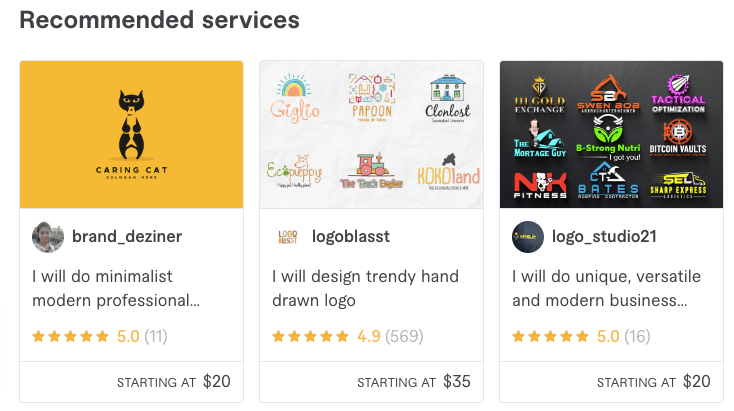The height and width of the screenshot is (411, 734).
Task: Click the logo_studio21 seller name
Action: click(601, 237)
